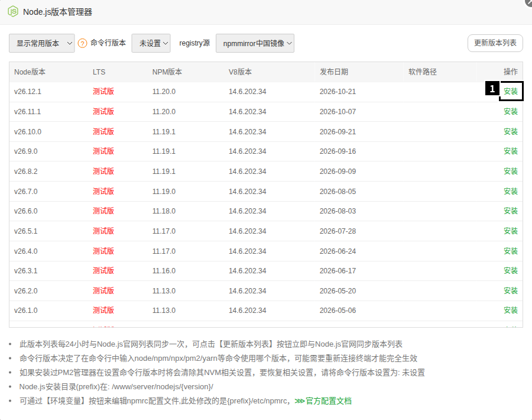Click the registry源 label
This screenshot has height=420, width=532.
[194, 43]
